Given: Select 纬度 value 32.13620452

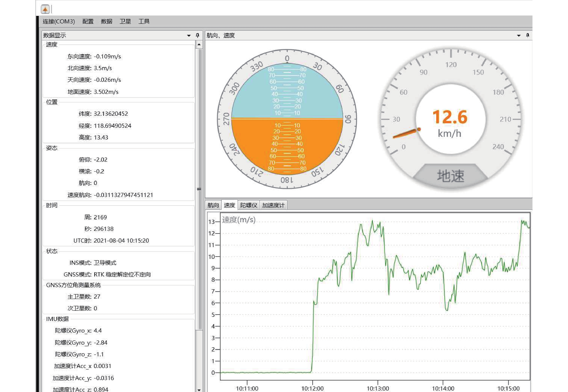Looking at the screenshot, I should pyautogui.click(x=111, y=114).
